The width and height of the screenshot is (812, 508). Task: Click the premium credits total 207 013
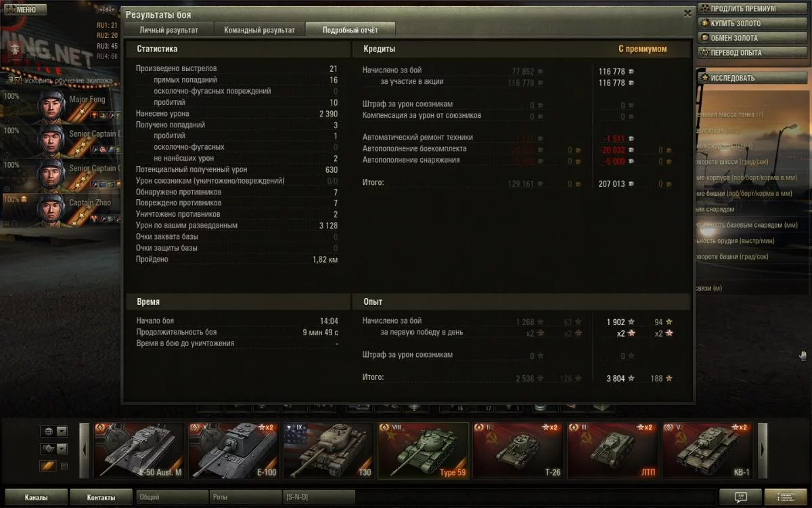point(612,184)
